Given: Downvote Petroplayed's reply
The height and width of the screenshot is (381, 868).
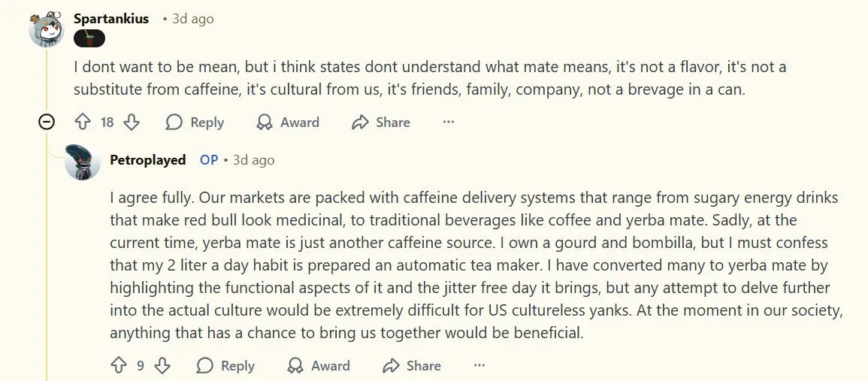Looking at the screenshot, I should click(162, 366).
